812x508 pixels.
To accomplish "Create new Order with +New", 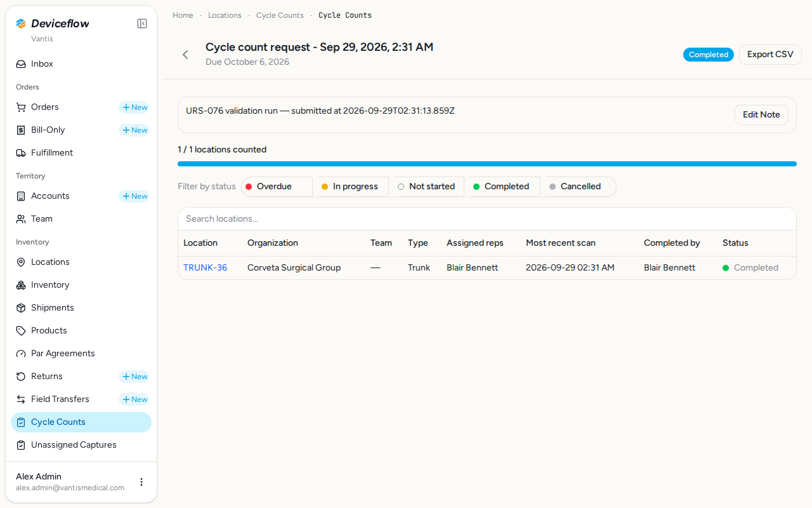I will (134, 107).
